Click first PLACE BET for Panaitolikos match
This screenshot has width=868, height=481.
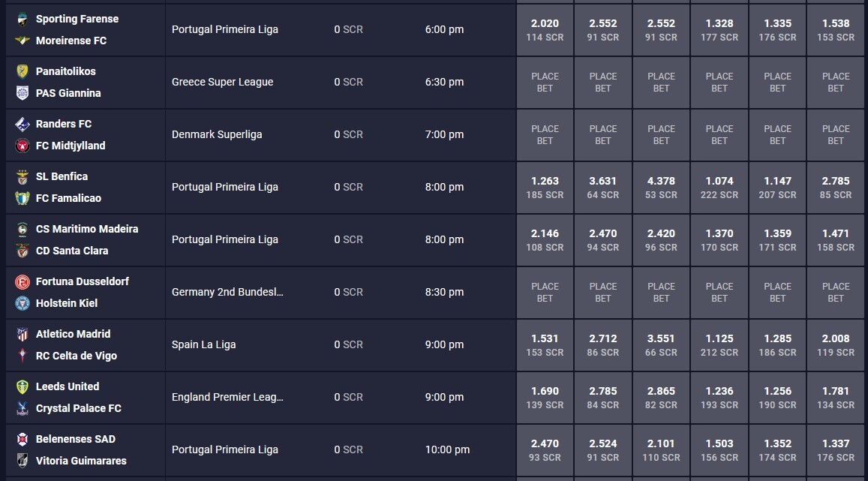tap(545, 82)
